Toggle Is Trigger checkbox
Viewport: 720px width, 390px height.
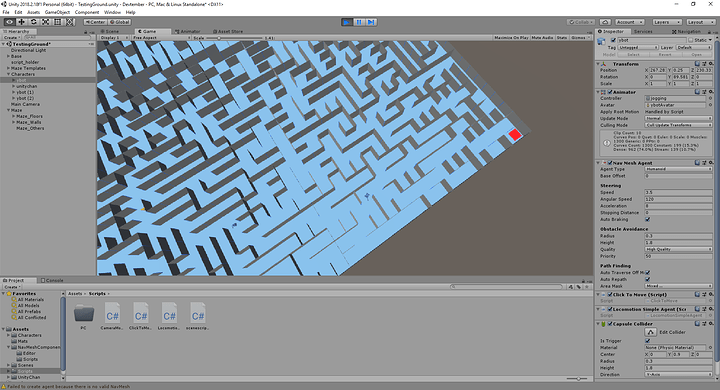click(x=647, y=341)
